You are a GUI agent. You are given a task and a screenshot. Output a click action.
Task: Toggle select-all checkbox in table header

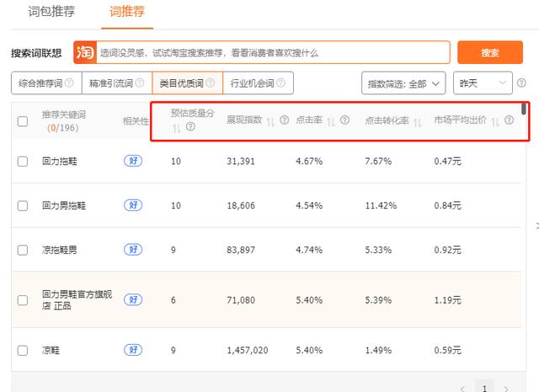pos(23,121)
